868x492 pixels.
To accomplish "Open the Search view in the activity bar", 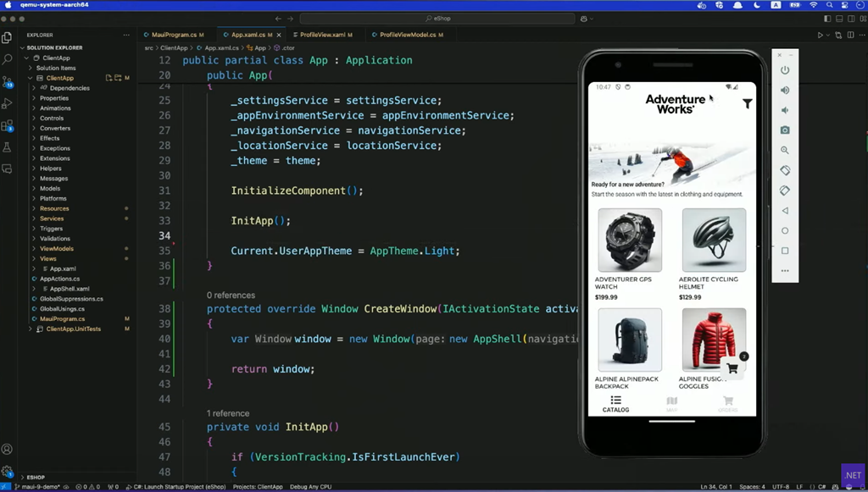I will pyautogui.click(x=7, y=58).
